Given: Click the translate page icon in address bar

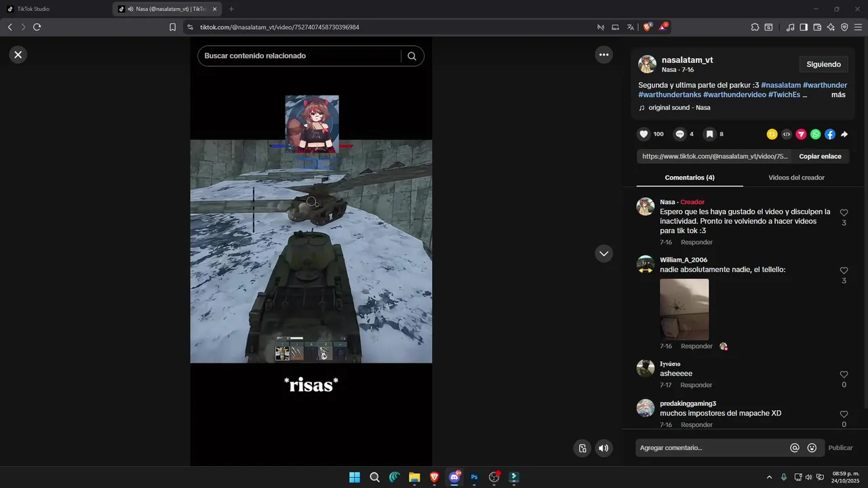Looking at the screenshot, I should 631,27.
